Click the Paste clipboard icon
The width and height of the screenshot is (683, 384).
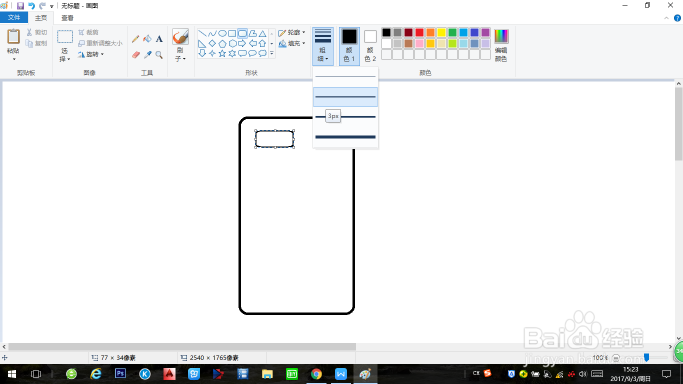point(13,37)
